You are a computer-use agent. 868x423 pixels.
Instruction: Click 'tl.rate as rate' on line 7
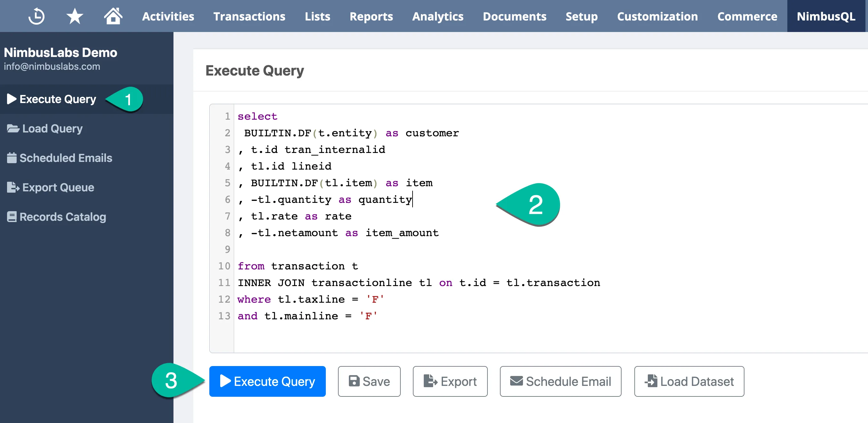click(301, 216)
